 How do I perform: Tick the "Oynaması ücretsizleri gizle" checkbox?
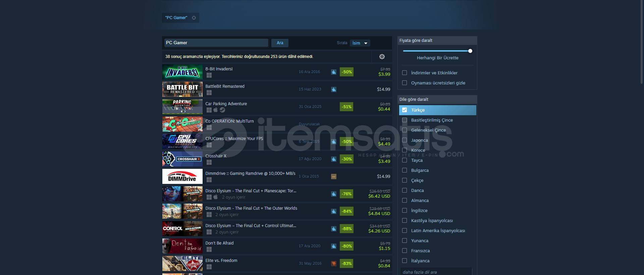pyautogui.click(x=405, y=83)
